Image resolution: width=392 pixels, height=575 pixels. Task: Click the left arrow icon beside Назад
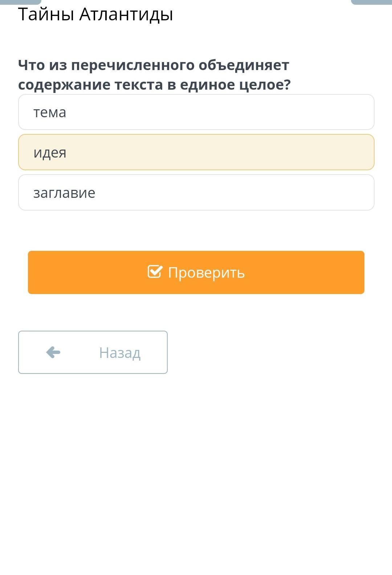53,352
